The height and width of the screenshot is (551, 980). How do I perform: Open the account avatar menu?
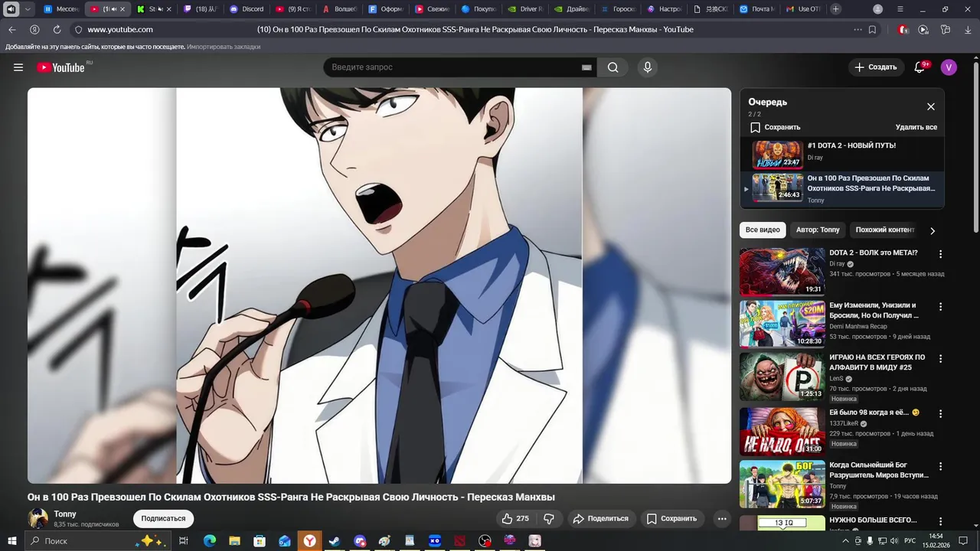pyautogui.click(x=949, y=67)
